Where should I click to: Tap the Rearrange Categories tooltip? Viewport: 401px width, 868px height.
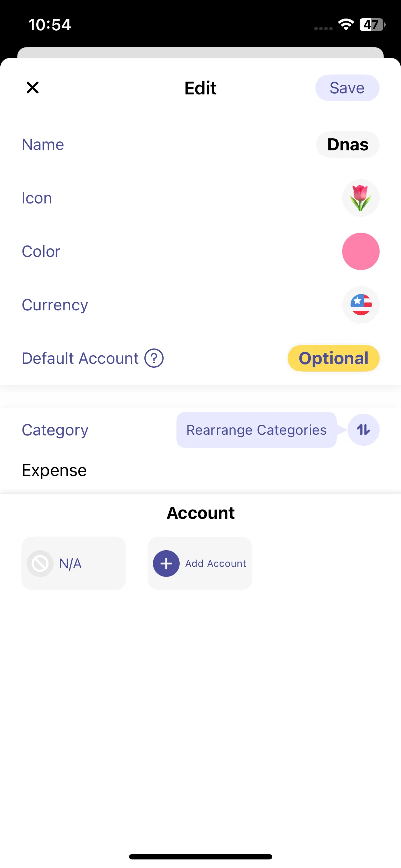(256, 430)
